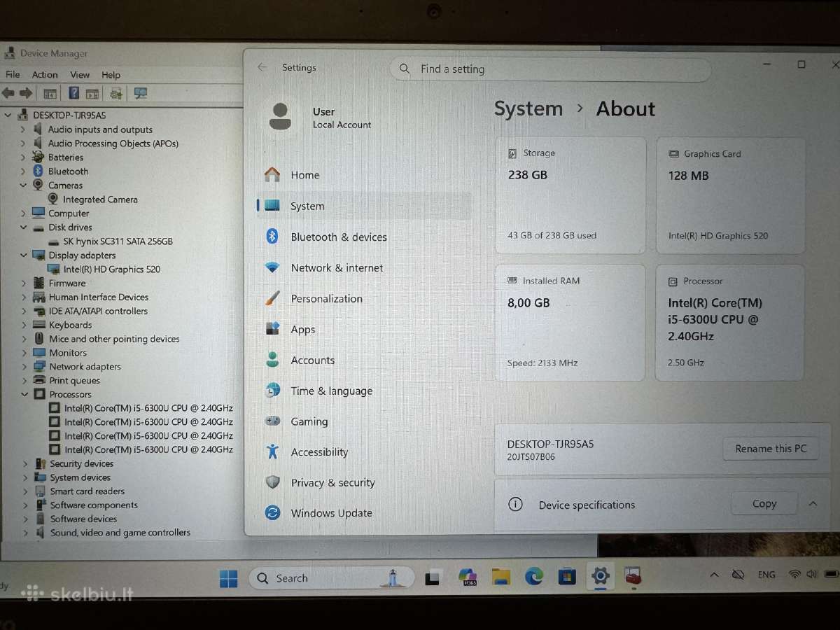Expand the Audio inputs and outputs node
Image resolution: width=840 pixels, height=630 pixels.
[x=23, y=129]
